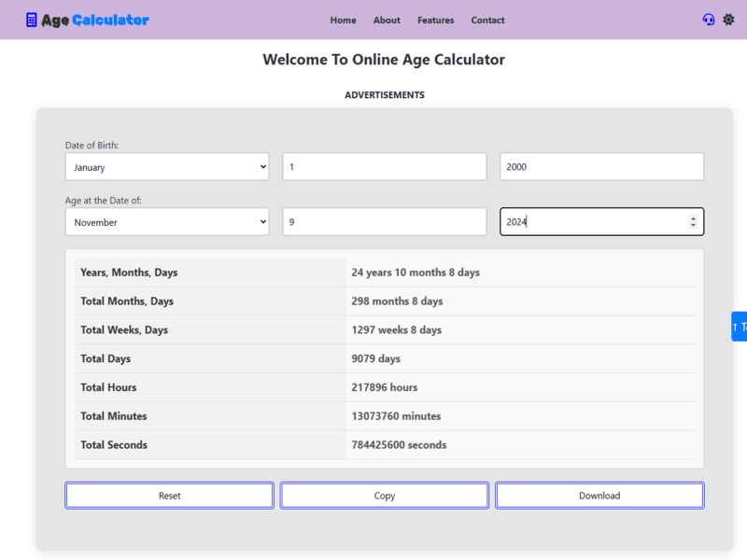Screen dimensions: 747x560
Task: Go to the Home menu item
Action: pos(343,20)
